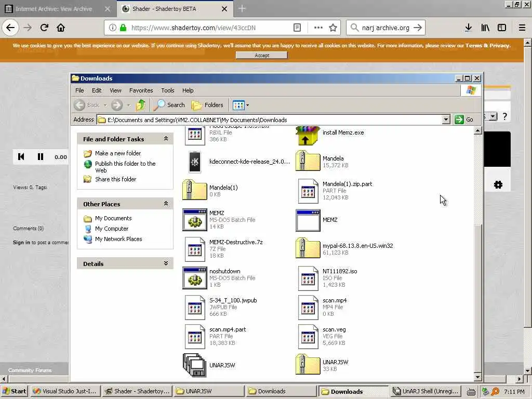The width and height of the screenshot is (532, 399).
Task: Go to My Computer link
Action: pyautogui.click(x=112, y=229)
